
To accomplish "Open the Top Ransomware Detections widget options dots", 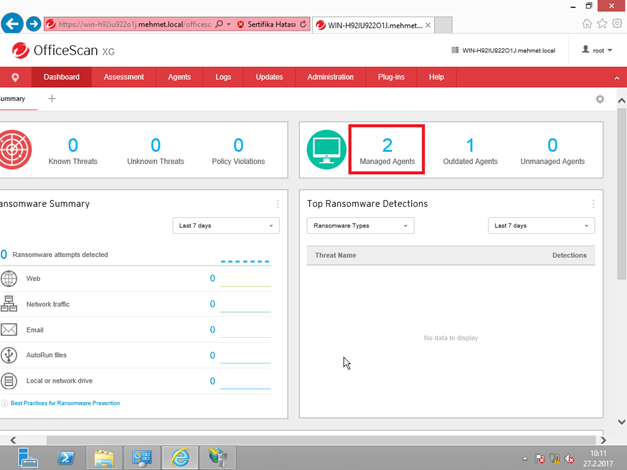I will click(593, 204).
